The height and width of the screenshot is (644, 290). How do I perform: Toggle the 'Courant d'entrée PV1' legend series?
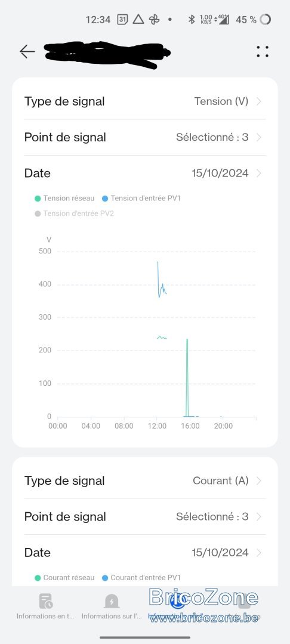[x=141, y=578]
